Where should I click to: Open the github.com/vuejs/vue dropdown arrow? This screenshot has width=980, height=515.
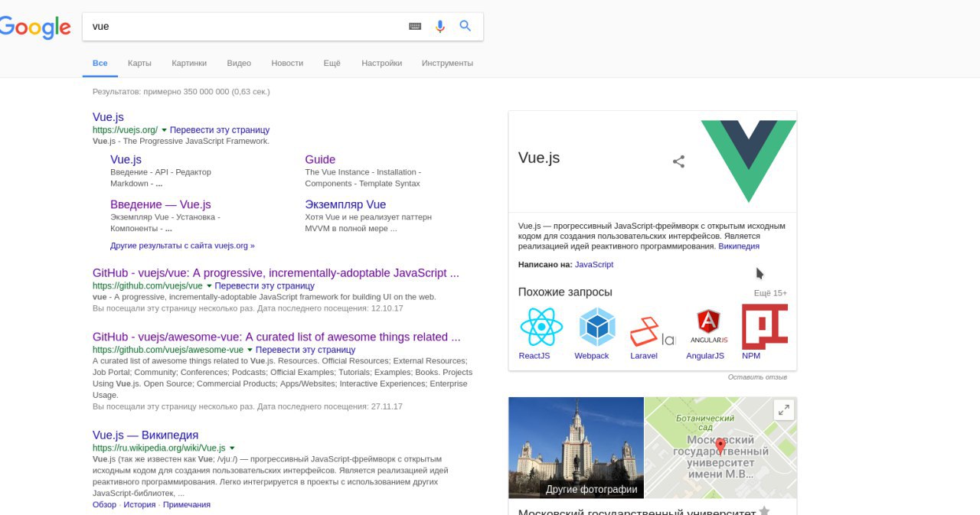pos(209,286)
